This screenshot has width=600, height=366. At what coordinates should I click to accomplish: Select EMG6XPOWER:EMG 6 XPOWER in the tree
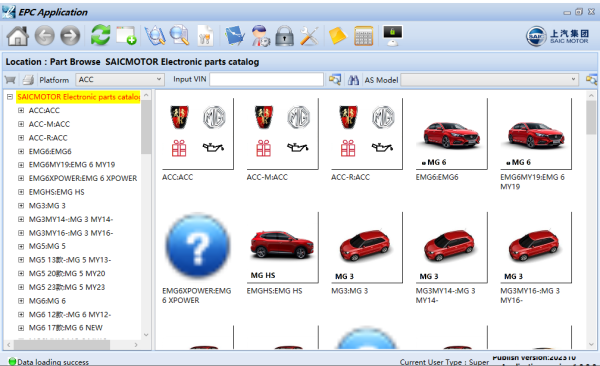point(83,178)
